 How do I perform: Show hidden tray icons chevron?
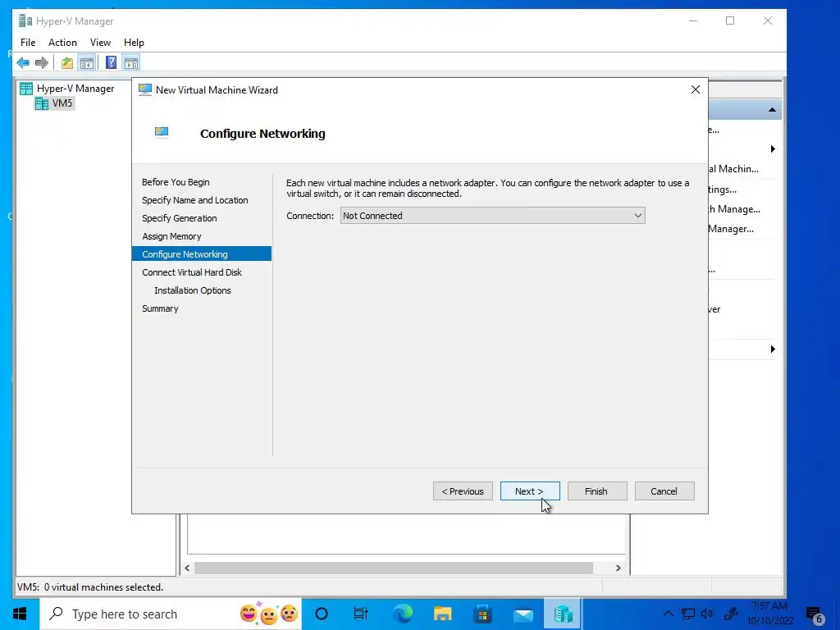click(668, 614)
